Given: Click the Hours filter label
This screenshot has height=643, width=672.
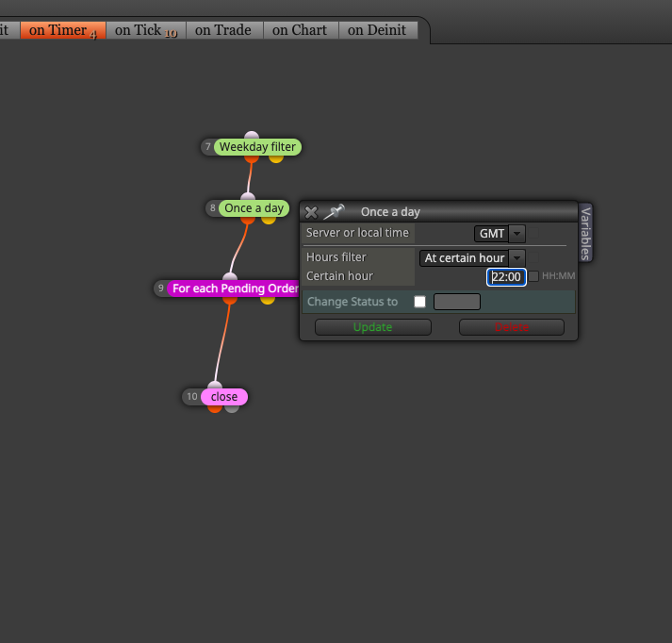Looking at the screenshot, I should tap(336, 257).
